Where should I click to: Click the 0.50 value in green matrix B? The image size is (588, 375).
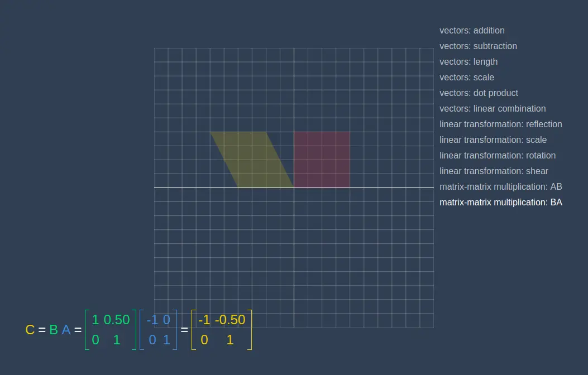(117, 320)
